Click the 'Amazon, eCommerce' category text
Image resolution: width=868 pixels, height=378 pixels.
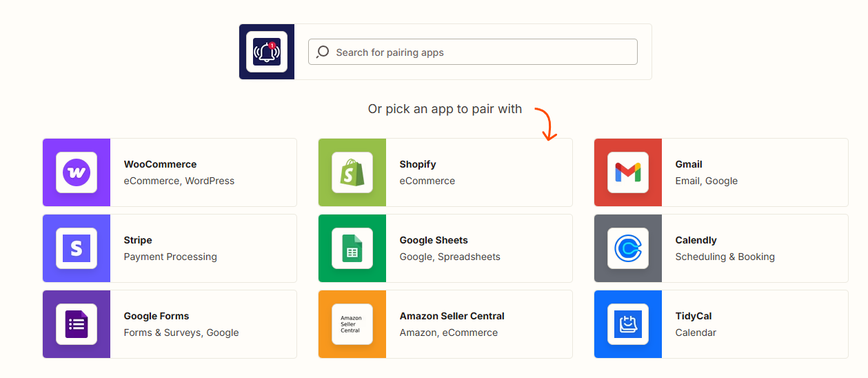449,332
